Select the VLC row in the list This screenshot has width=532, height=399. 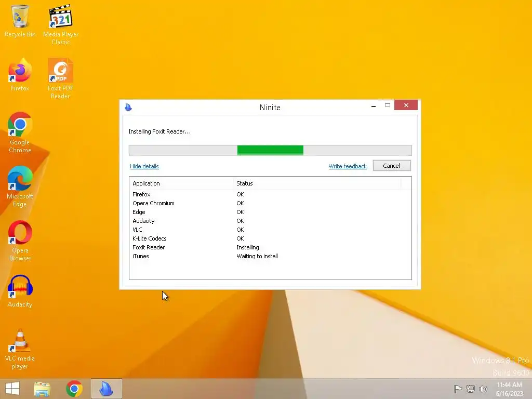(270, 230)
